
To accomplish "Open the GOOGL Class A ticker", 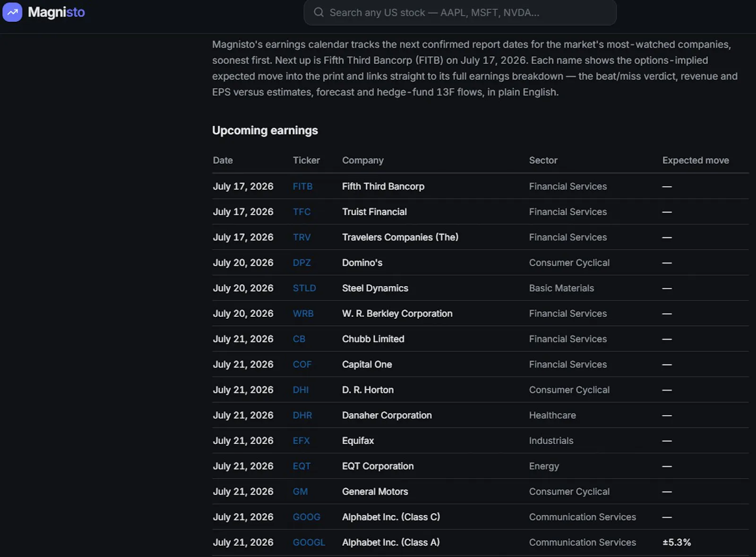I will click(309, 543).
